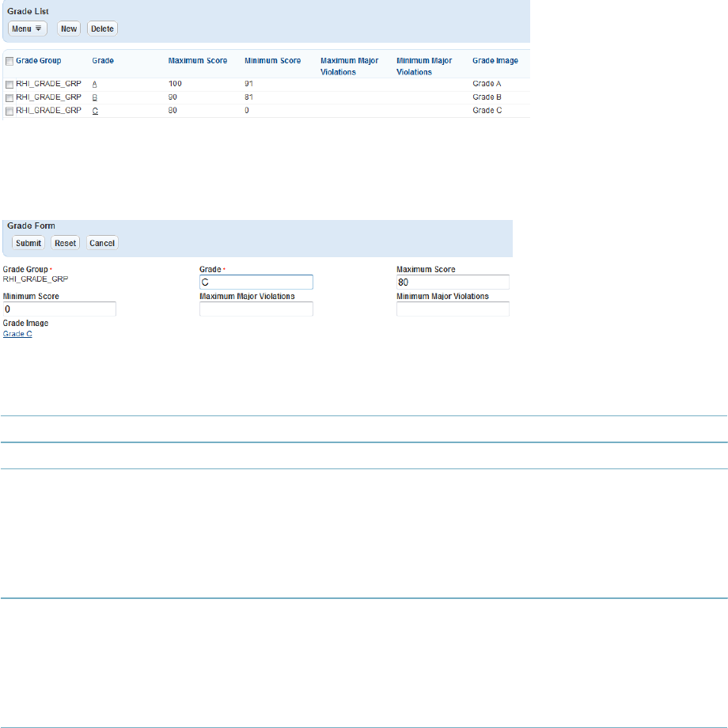Image resolution: width=728 pixels, height=728 pixels.
Task: Sort by Minimum Score column header
Action: (272, 61)
